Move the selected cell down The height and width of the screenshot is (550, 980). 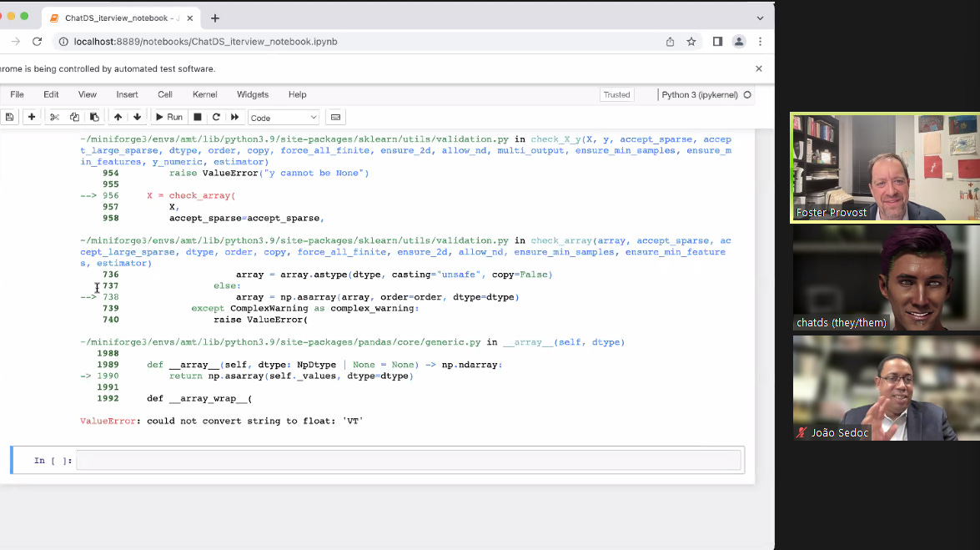pos(137,118)
